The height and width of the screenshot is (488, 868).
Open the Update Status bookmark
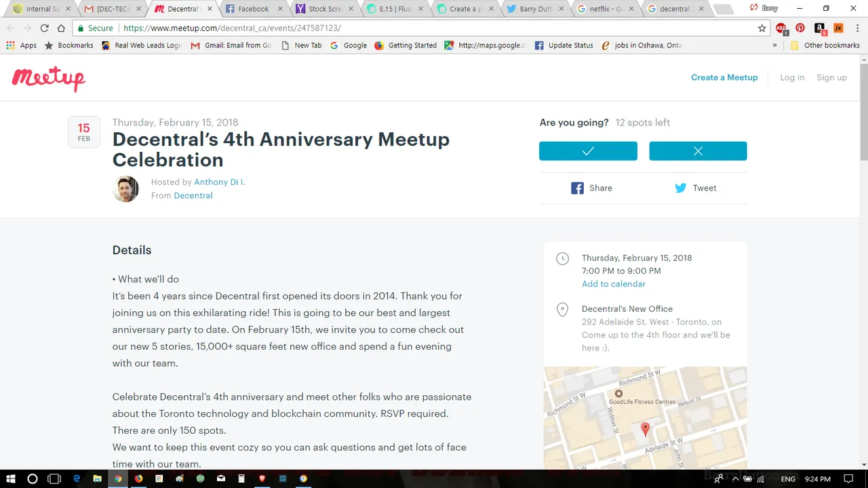click(x=564, y=45)
